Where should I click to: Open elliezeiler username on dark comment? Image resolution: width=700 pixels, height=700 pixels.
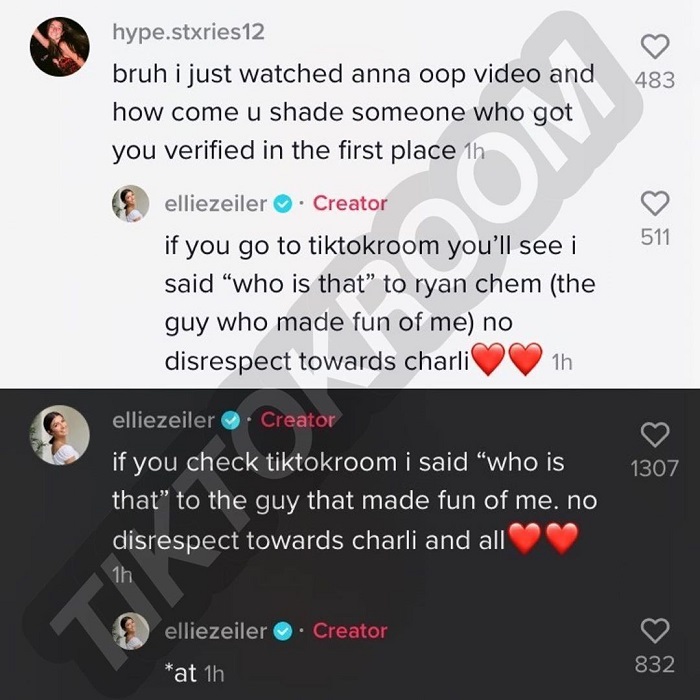163,421
